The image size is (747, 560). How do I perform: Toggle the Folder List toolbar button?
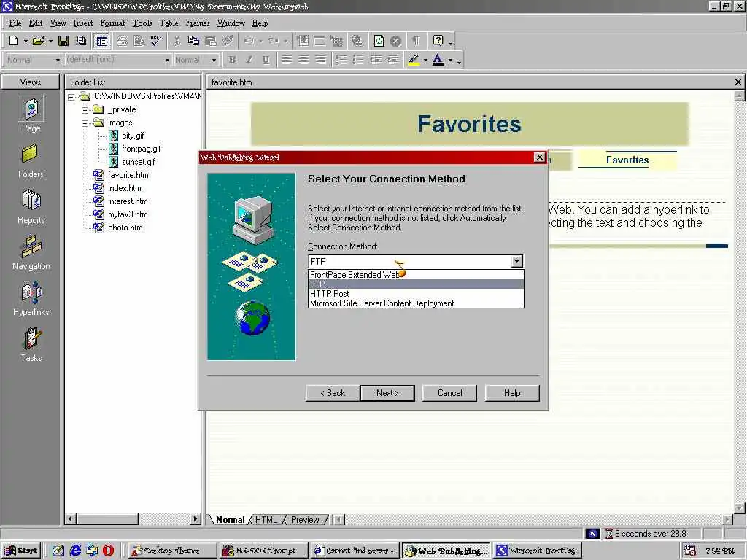(x=101, y=41)
